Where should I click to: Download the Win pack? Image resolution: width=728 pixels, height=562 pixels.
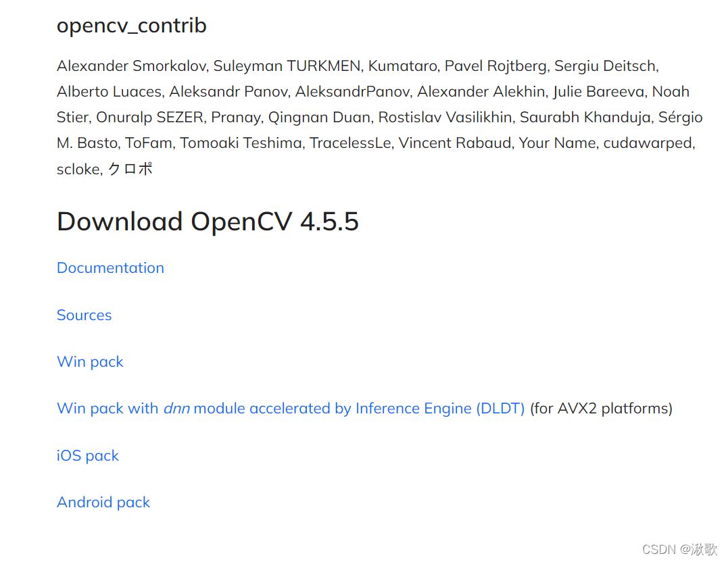coord(90,361)
